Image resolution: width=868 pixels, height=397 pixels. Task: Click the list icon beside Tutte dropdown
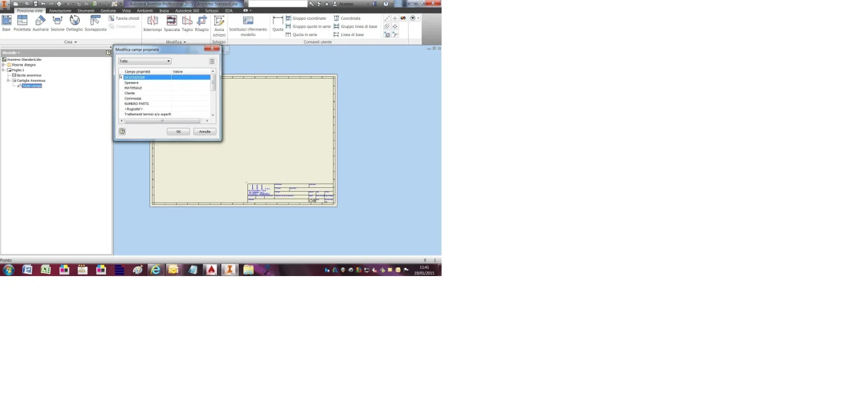212,61
